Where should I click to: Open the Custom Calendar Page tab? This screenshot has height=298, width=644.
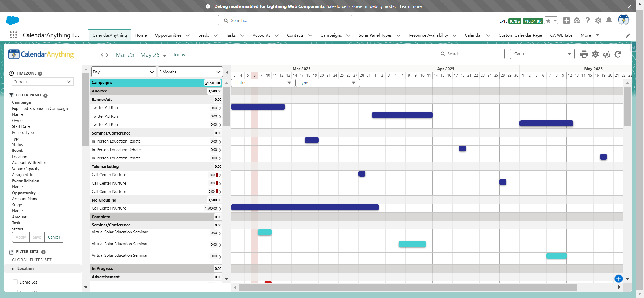[x=520, y=35]
